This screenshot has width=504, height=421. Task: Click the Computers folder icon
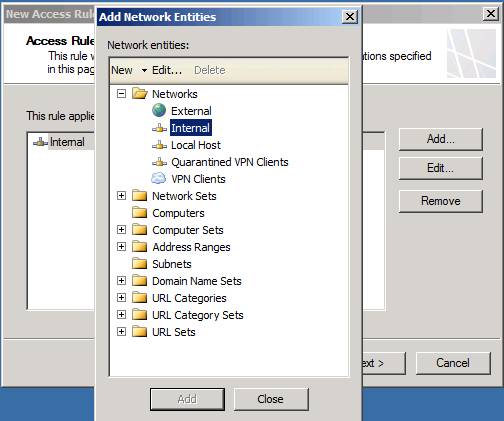pyautogui.click(x=139, y=212)
